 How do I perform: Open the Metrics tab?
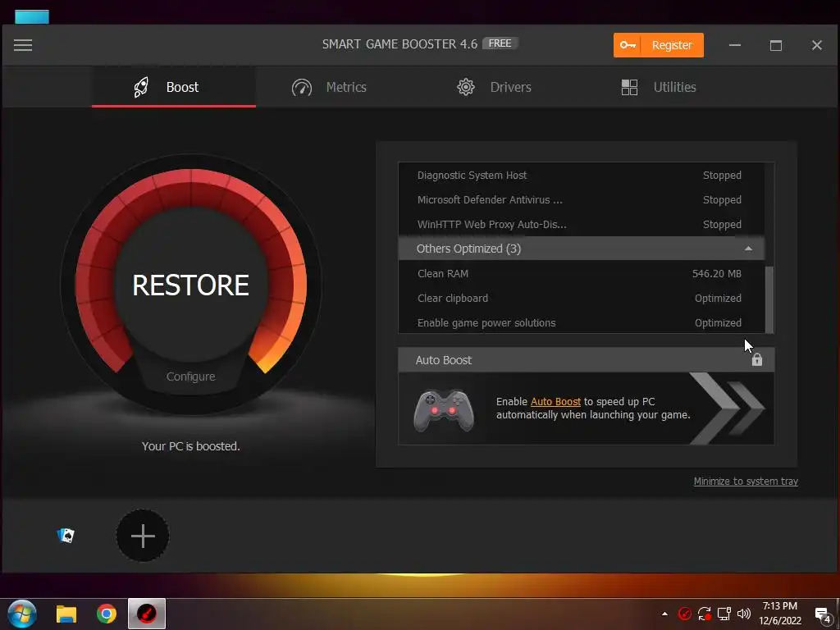pos(329,87)
